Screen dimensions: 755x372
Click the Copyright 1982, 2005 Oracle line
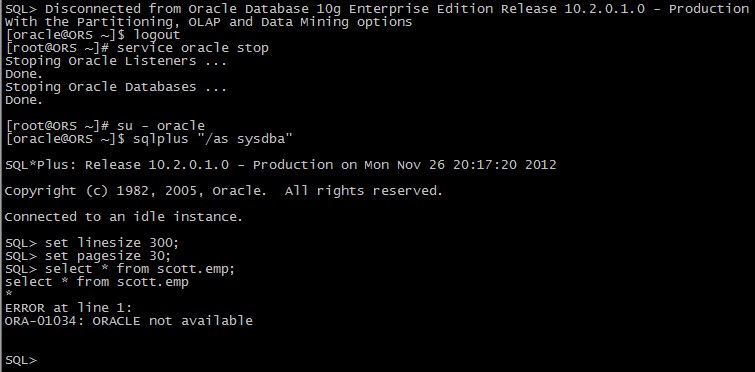point(223,191)
